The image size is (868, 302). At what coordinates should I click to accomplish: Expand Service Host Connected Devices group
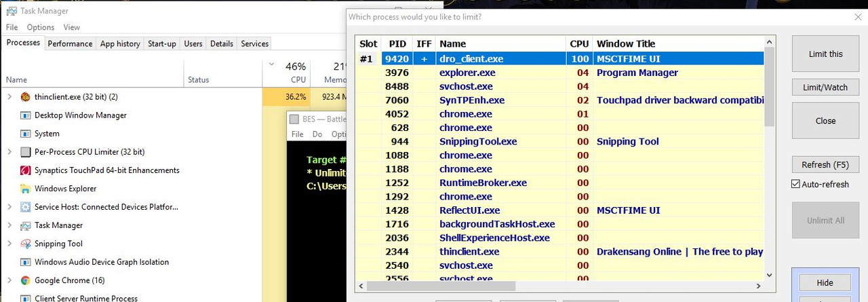point(9,207)
